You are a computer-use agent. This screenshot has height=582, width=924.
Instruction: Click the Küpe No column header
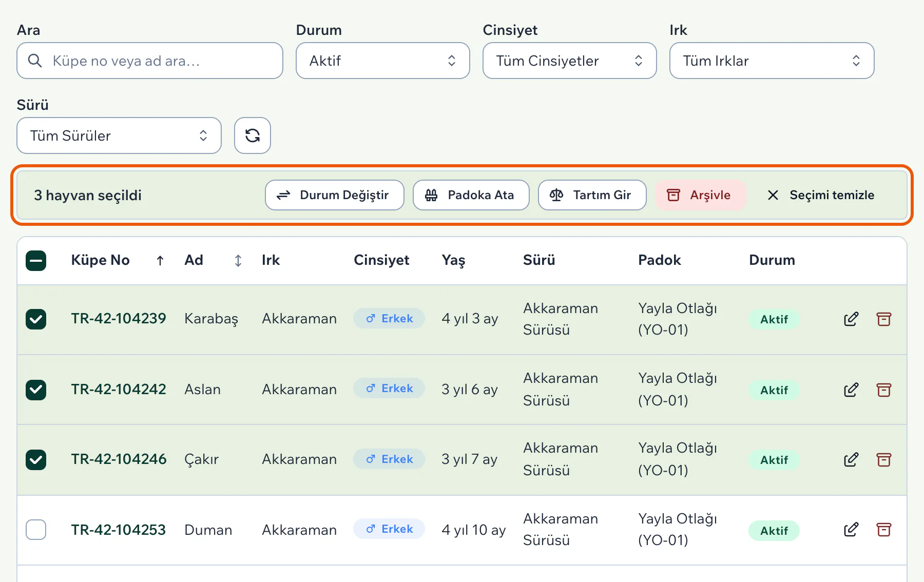(101, 260)
